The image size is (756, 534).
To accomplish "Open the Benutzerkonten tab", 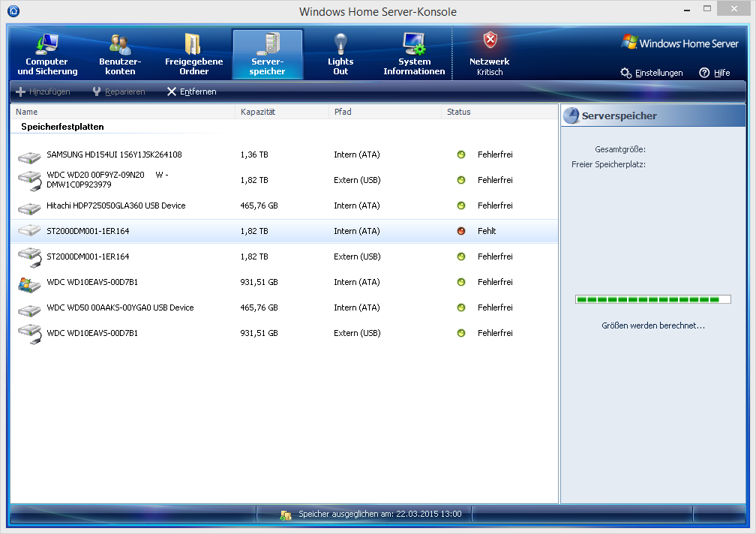I will 120,55.
